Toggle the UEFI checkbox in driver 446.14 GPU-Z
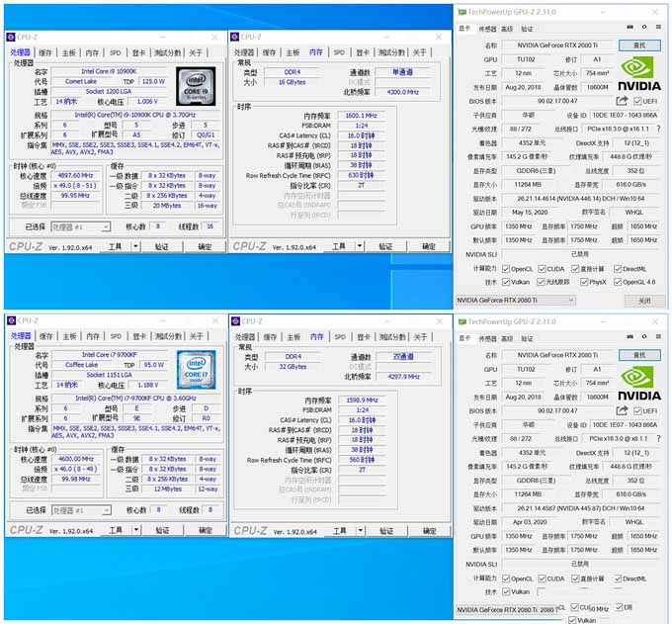Screen dimensions: 672x624 coord(639,101)
